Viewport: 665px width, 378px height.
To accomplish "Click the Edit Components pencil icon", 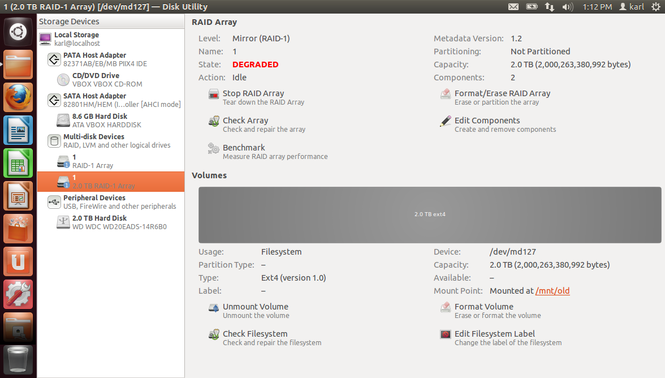I will tap(445, 121).
